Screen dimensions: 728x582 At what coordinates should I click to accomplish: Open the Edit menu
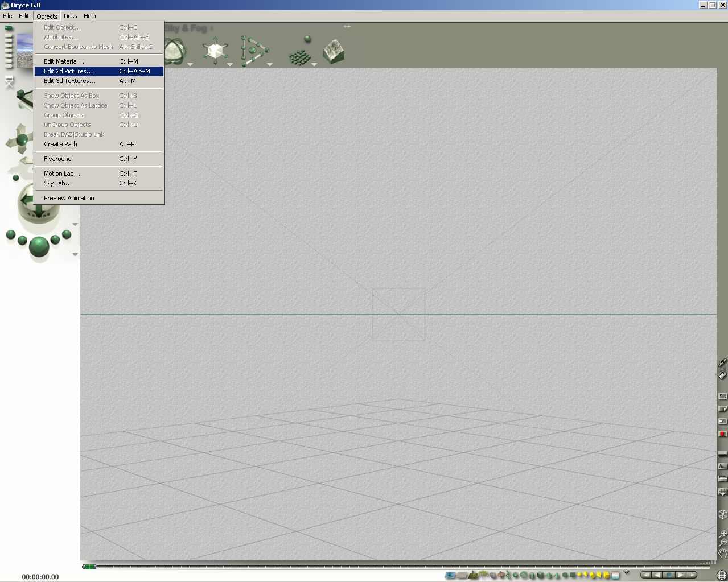(x=24, y=16)
